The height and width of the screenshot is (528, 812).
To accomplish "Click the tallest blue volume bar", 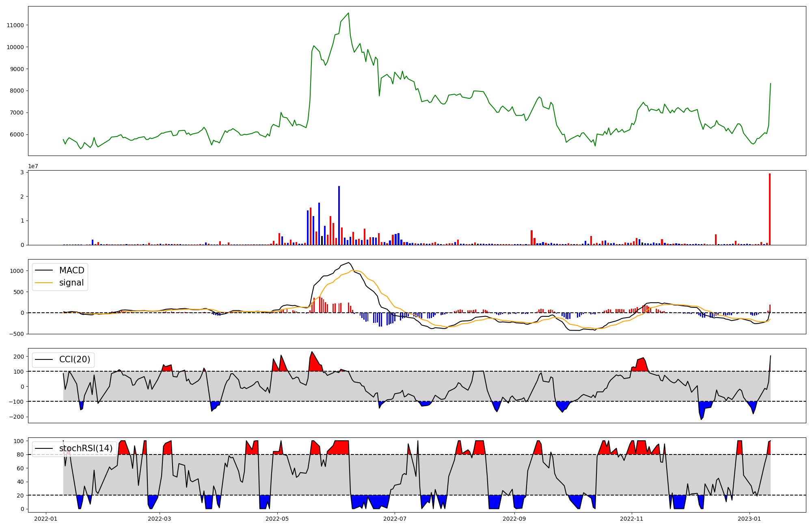I will 339,215.
